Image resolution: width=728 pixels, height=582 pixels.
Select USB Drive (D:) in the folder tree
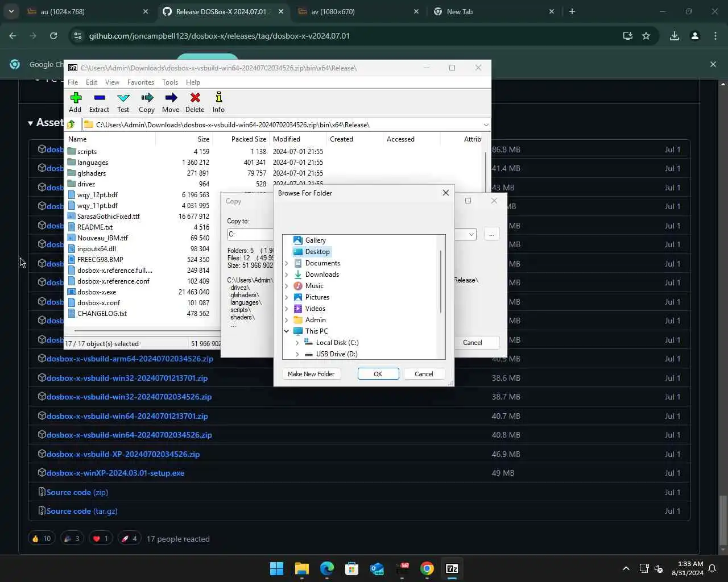click(331, 354)
